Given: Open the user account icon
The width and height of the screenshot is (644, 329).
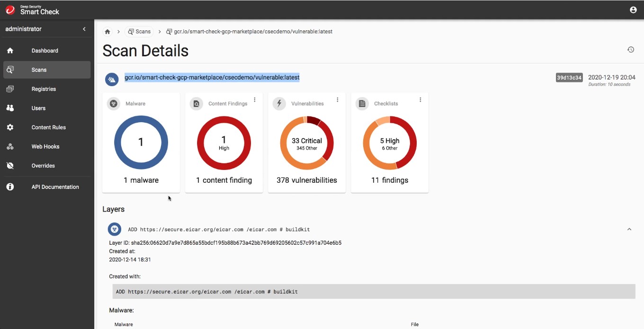Looking at the screenshot, I should (x=633, y=10).
